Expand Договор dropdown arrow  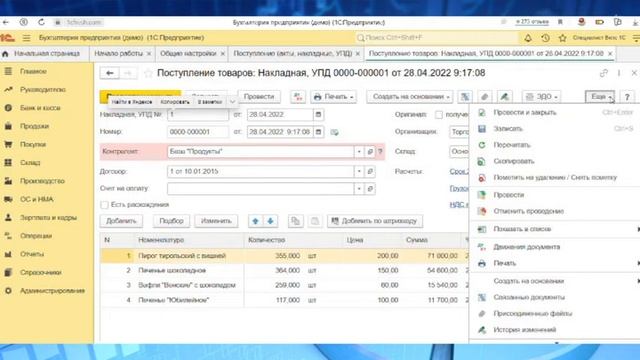pyautogui.click(x=359, y=171)
